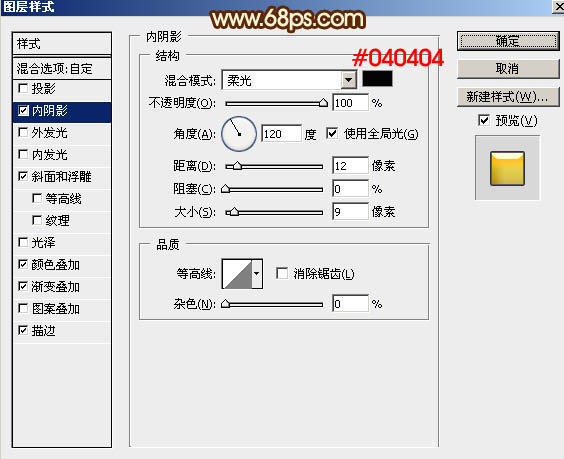
Task: Click the 不透明度 value field showing 100
Action: pos(350,103)
